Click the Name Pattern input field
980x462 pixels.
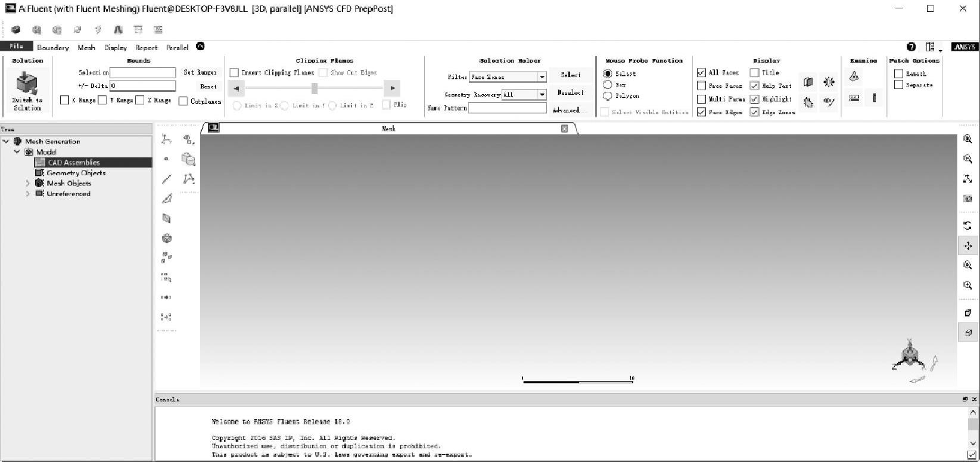coord(508,108)
